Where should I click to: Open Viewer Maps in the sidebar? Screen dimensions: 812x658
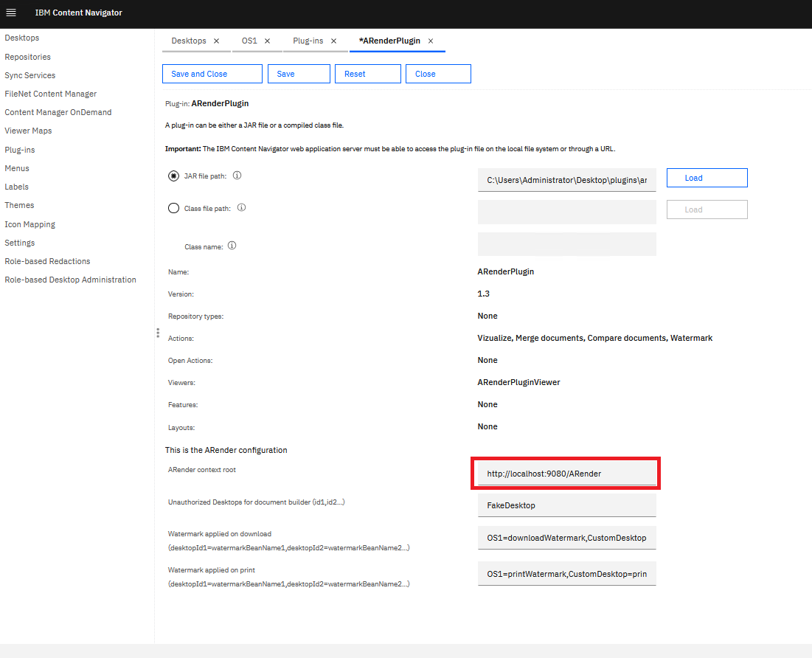[28, 131]
